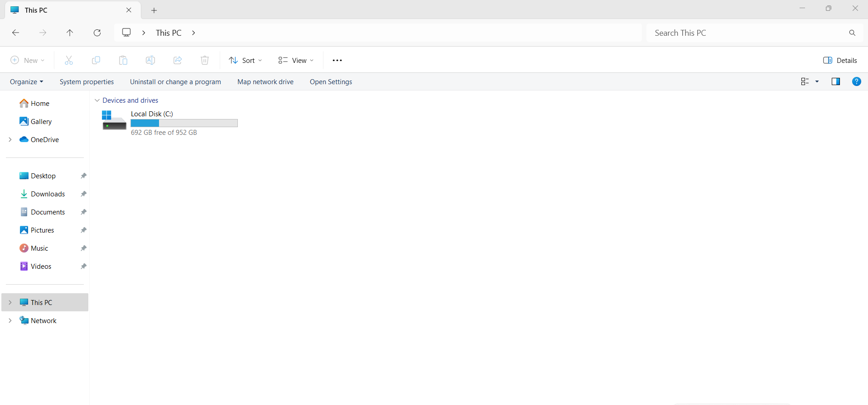The width and height of the screenshot is (868, 405).
Task: Go back with the back arrow
Action: tap(15, 33)
